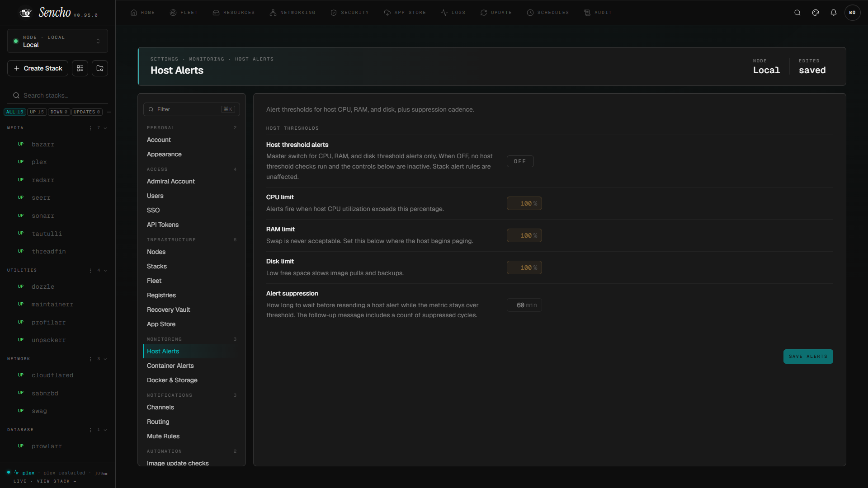The height and width of the screenshot is (488, 868).
Task: Collapse the NETWORK stack group chevron
Action: pos(105,359)
